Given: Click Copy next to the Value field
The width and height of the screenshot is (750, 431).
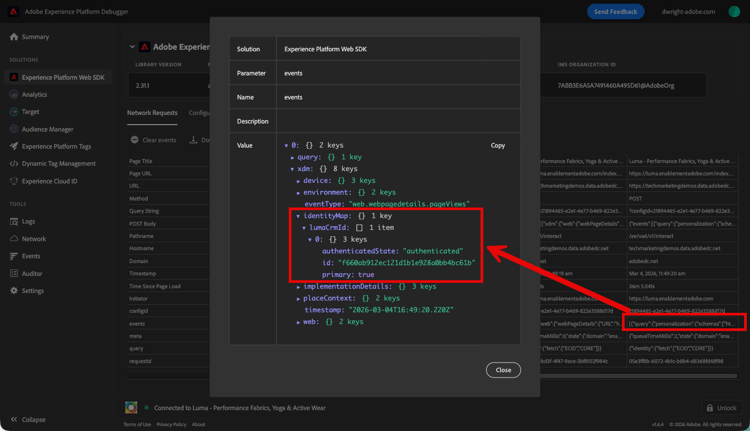Looking at the screenshot, I should click(x=498, y=145).
